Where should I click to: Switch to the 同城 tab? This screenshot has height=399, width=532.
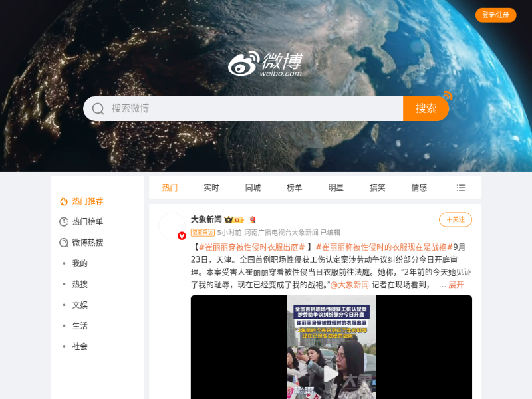click(x=253, y=188)
